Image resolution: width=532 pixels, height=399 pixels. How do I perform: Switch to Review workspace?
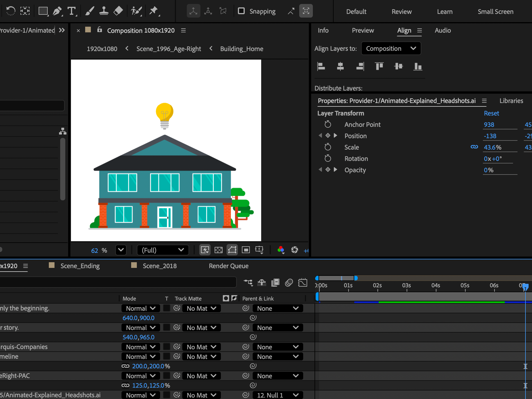pos(401,12)
